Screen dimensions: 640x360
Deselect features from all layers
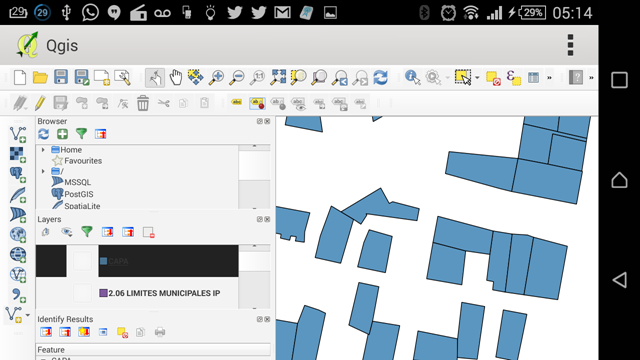pos(493,78)
